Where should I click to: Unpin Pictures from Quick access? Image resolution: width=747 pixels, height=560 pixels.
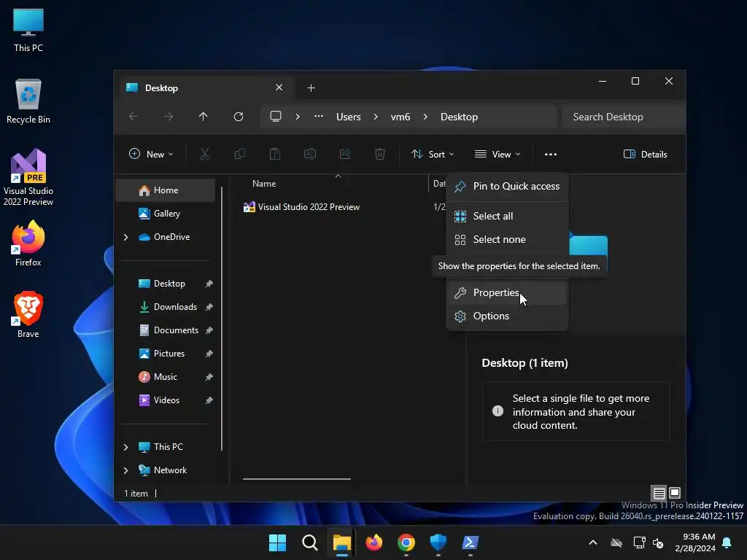tap(209, 354)
